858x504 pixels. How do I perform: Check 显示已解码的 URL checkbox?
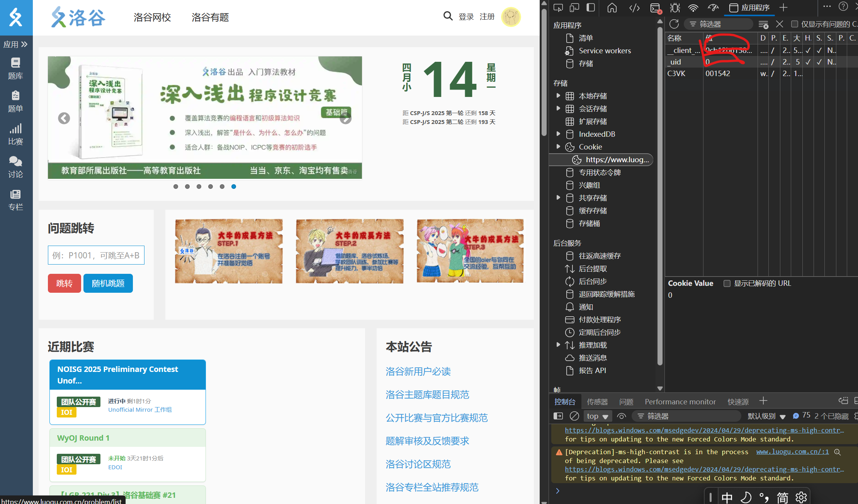pyautogui.click(x=727, y=283)
